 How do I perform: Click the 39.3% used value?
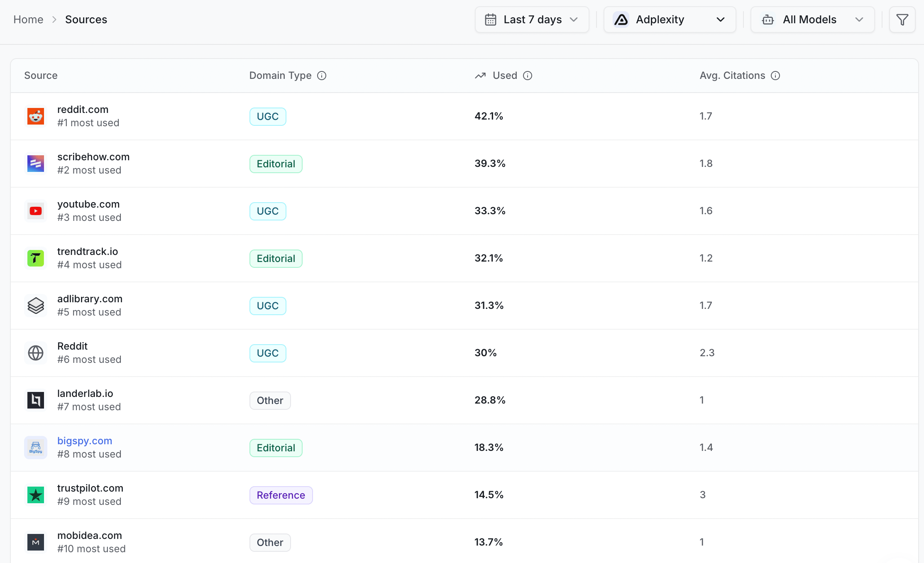490,164
